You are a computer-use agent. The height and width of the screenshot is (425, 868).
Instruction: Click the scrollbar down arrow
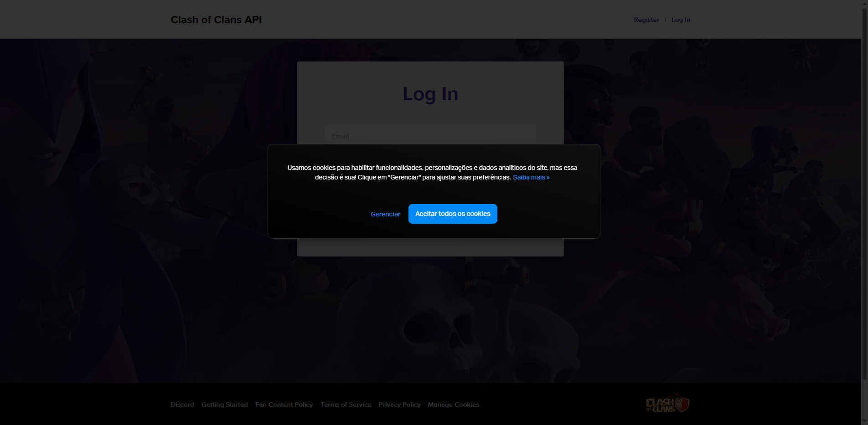pyautogui.click(x=864, y=421)
